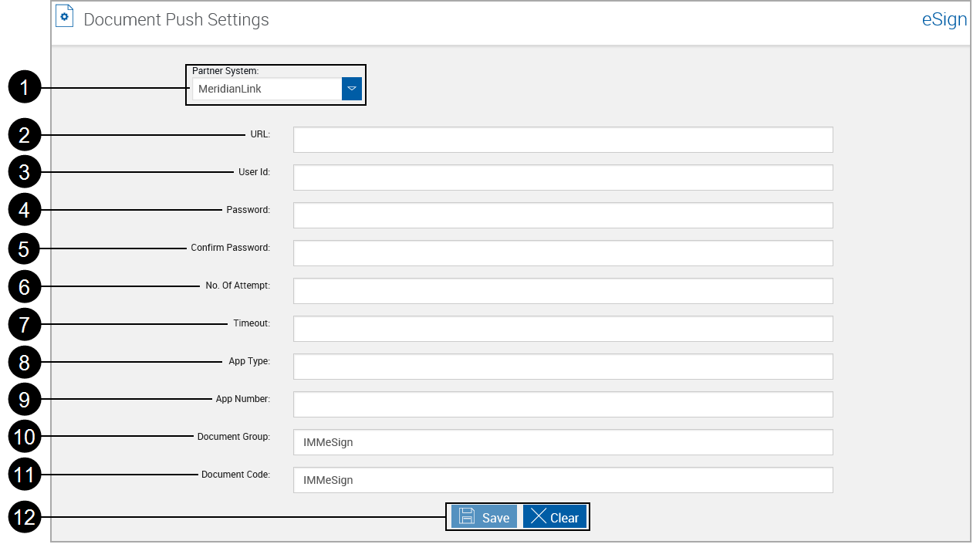Focus the User Id field
The height and width of the screenshot is (551, 980).
click(563, 177)
